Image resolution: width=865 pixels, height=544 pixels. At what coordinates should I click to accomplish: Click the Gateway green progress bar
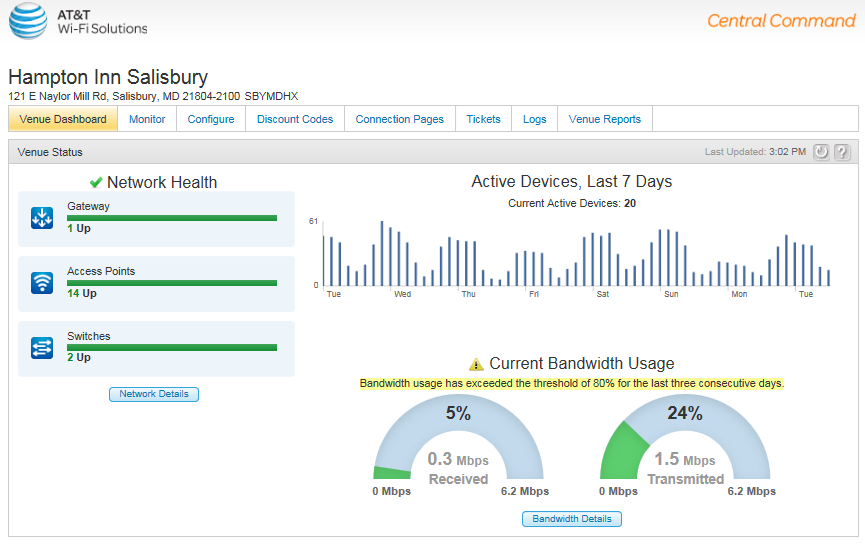click(x=172, y=218)
